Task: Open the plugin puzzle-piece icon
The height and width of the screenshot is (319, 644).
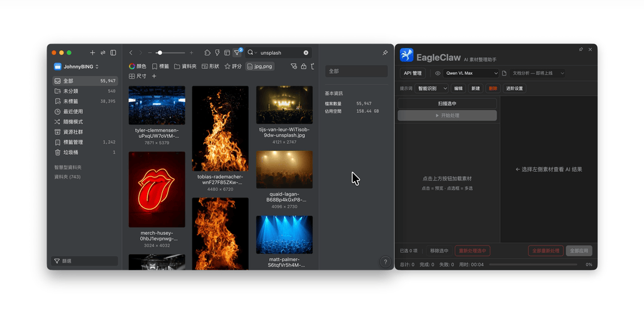Action: [208, 53]
